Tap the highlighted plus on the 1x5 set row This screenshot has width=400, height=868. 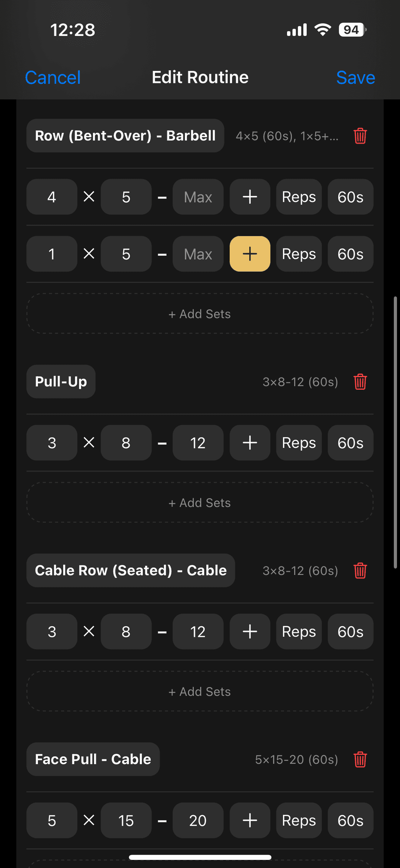coord(250,254)
